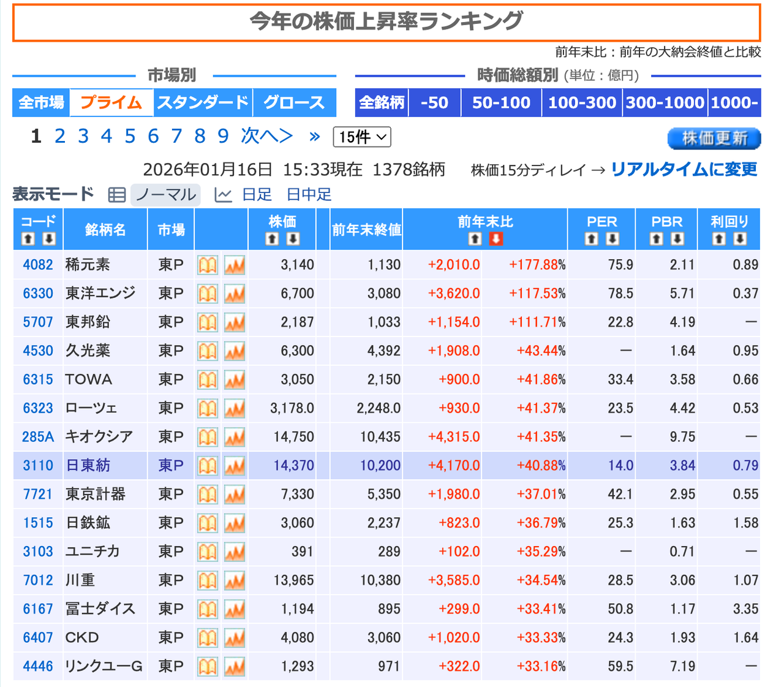
Task: Click red descending sort arrow under 前年末比
Action: point(496,239)
